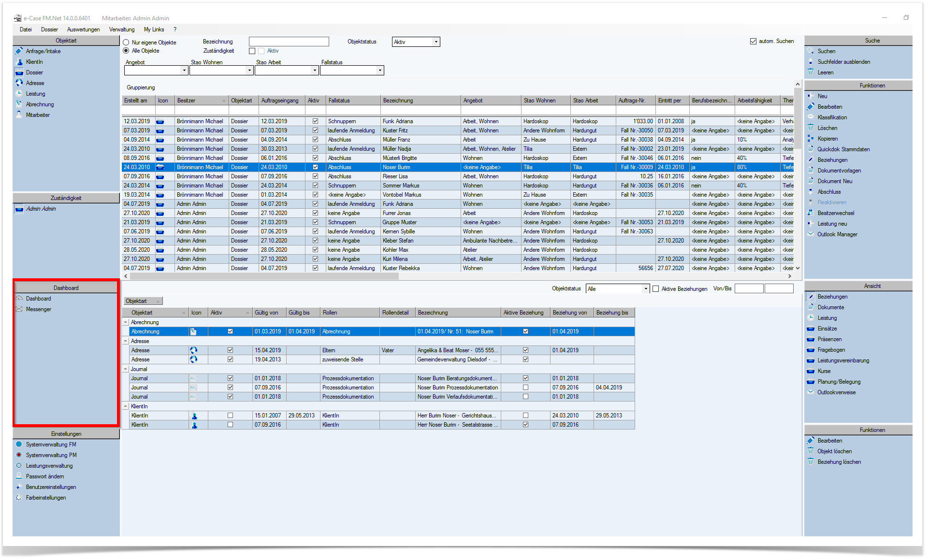Open the Adresse icon in Objektart list
The width and height of the screenshot is (929, 560).
coord(19,83)
